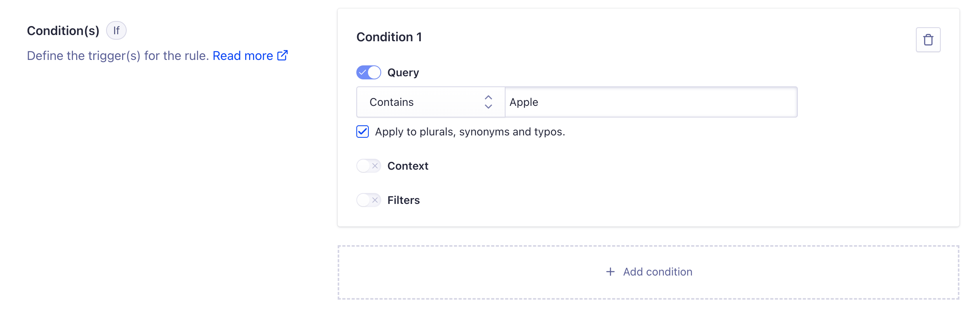The width and height of the screenshot is (980, 330).
Task: Click the Query label
Action: click(x=403, y=72)
